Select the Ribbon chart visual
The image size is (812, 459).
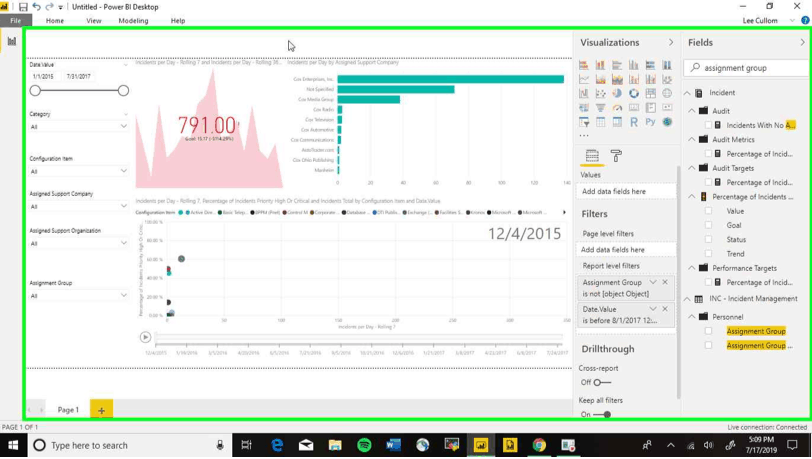(667, 79)
